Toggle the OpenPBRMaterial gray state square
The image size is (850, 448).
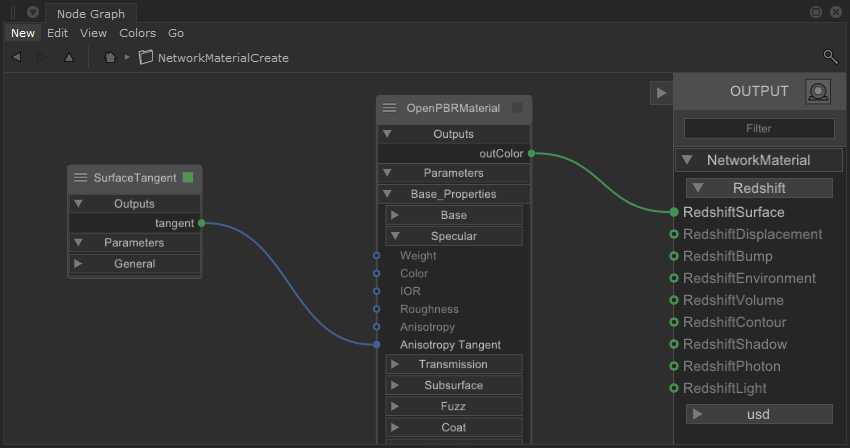coord(517,108)
